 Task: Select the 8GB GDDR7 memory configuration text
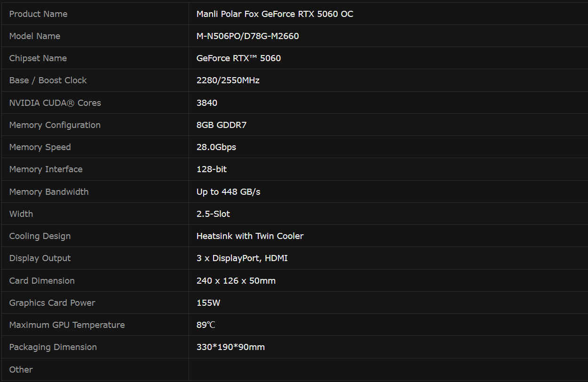point(221,125)
